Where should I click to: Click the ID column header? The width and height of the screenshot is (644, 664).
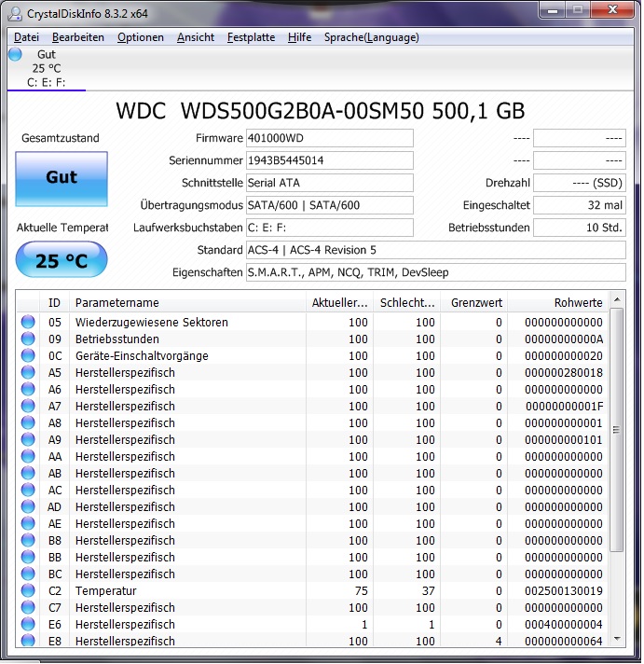55,303
